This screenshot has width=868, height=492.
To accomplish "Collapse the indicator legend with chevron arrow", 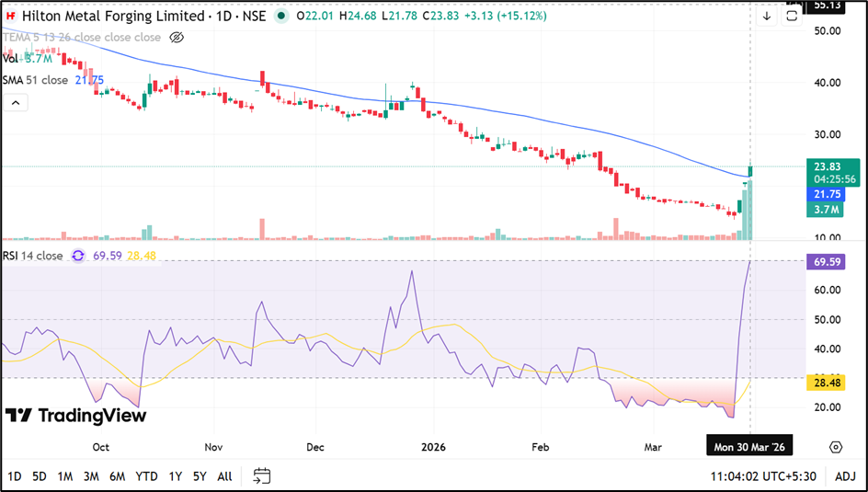I will (x=15, y=103).
